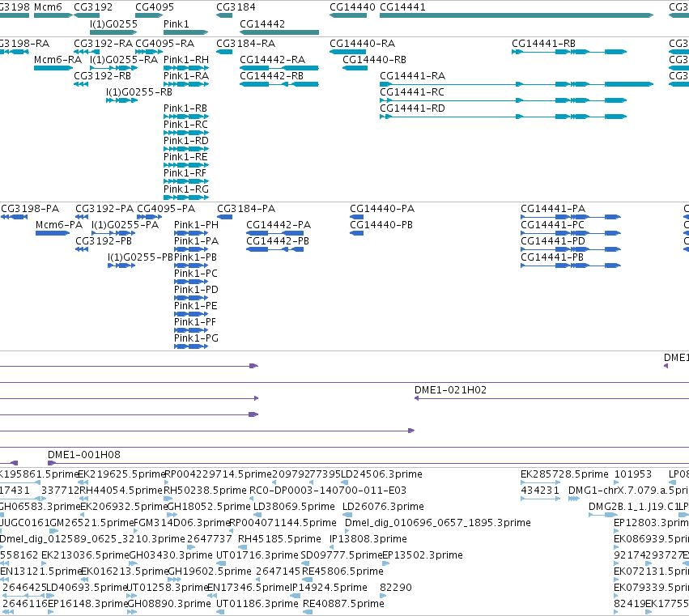This screenshot has height=616, width=689.
Task: Click transcript l(1)G0255-RA label
Action: tap(124, 60)
